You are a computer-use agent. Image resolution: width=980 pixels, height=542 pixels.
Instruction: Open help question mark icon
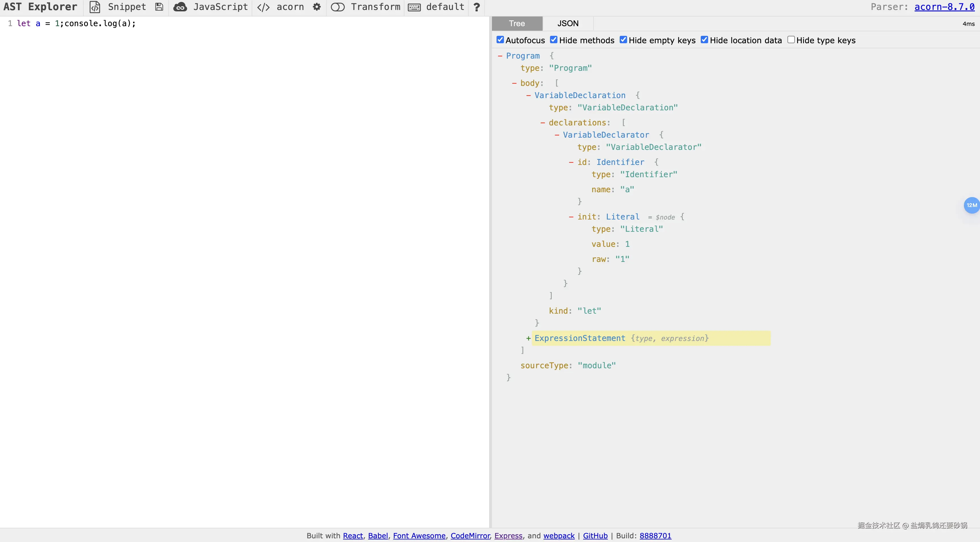point(476,7)
